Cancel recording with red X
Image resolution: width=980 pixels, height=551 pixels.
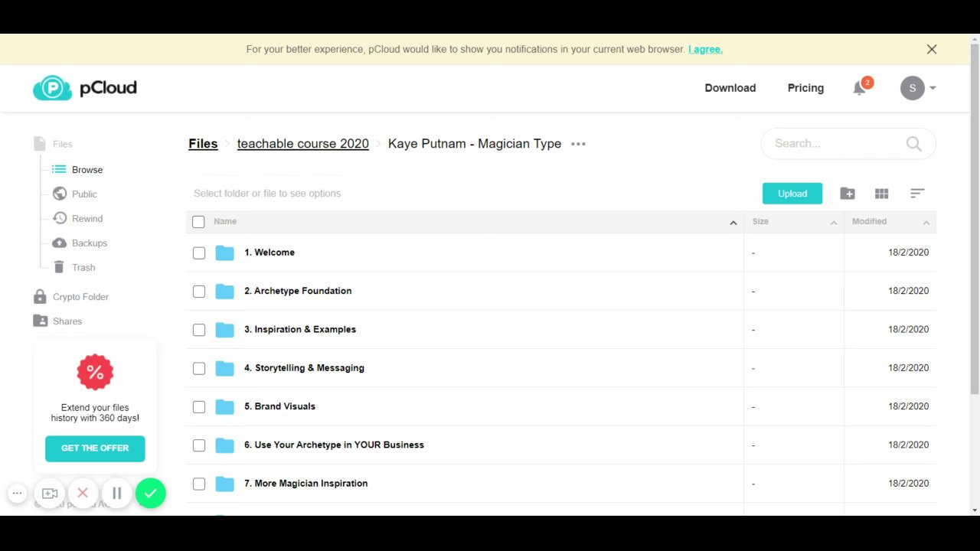pyautogui.click(x=83, y=494)
